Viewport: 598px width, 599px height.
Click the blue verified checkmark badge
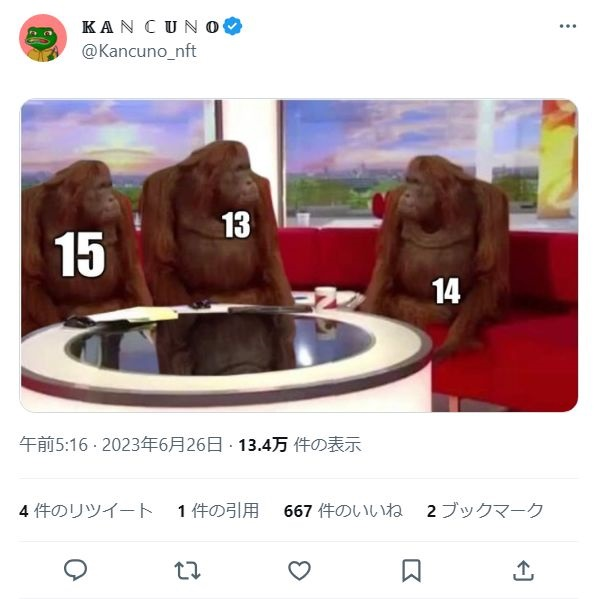232,26
